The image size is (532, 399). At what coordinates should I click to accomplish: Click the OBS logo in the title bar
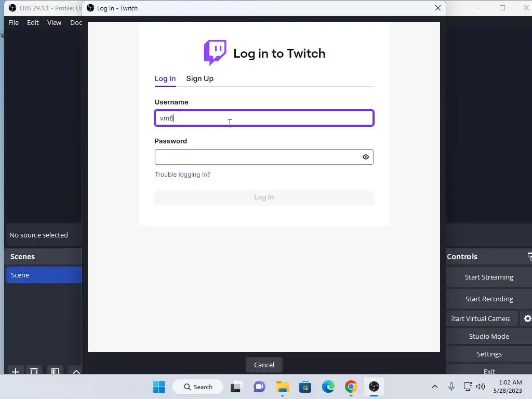point(12,8)
